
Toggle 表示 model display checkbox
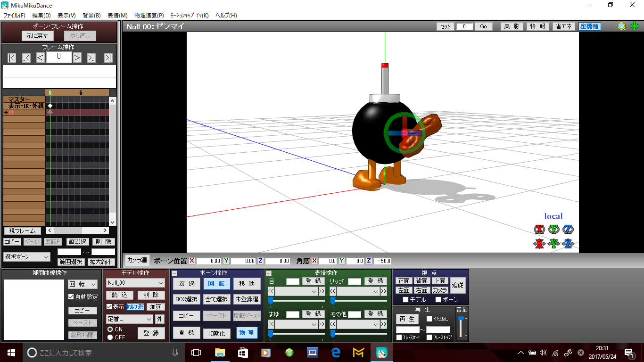click(109, 307)
